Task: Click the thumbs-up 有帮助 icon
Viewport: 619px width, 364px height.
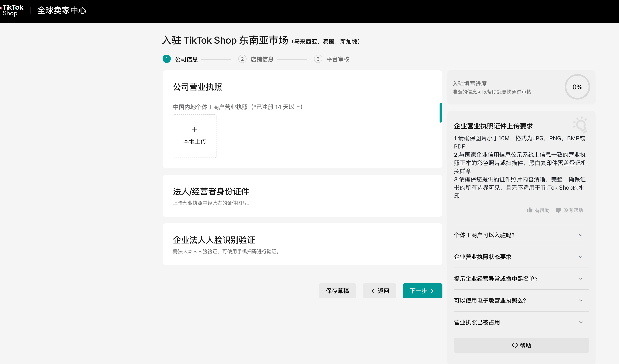Action: pyautogui.click(x=530, y=210)
